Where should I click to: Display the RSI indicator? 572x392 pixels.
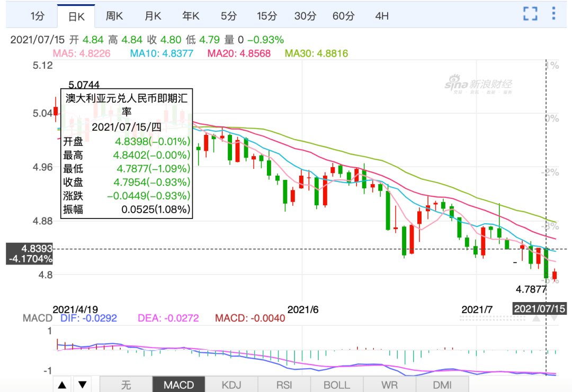[284, 385]
